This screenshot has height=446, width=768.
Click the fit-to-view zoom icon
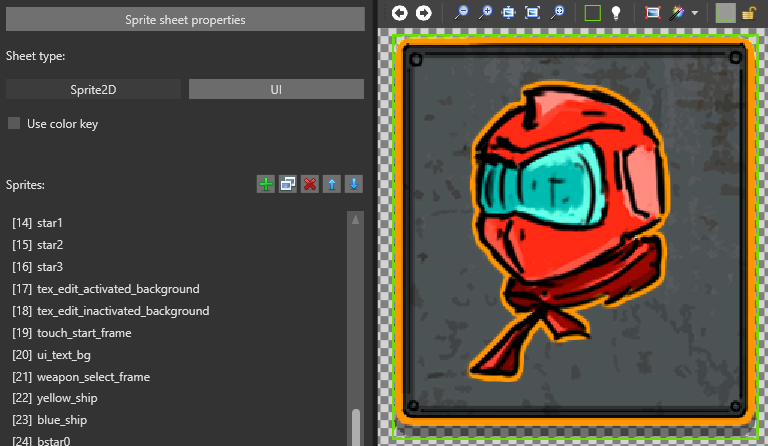coord(532,13)
